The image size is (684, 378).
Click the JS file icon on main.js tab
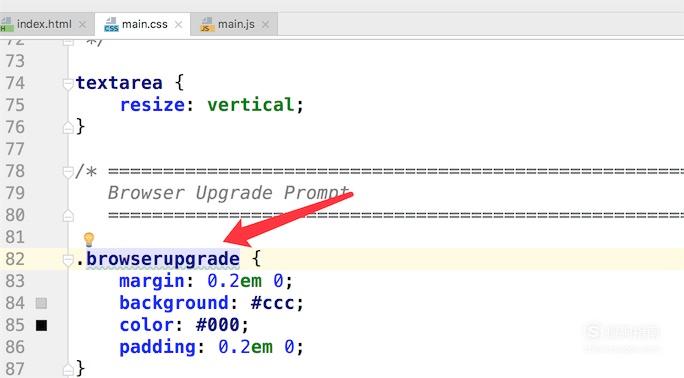pos(207,25)
